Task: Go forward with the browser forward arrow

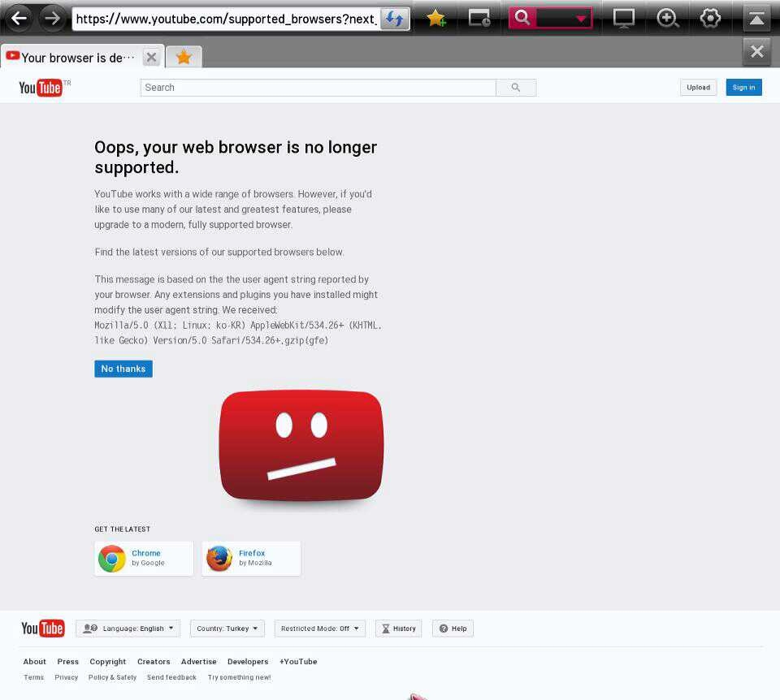Action: pos(52,19)
